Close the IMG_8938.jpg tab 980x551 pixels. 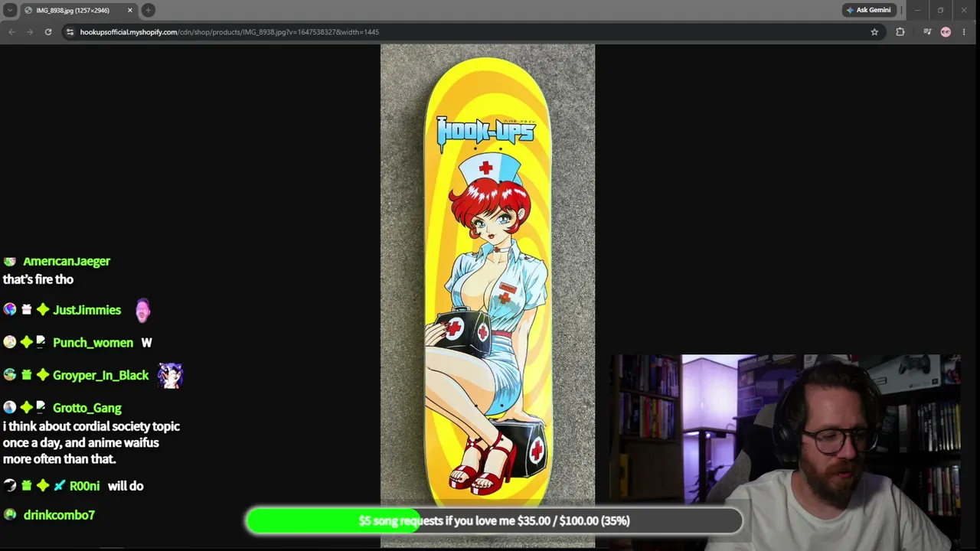click(x=130, y=10)
